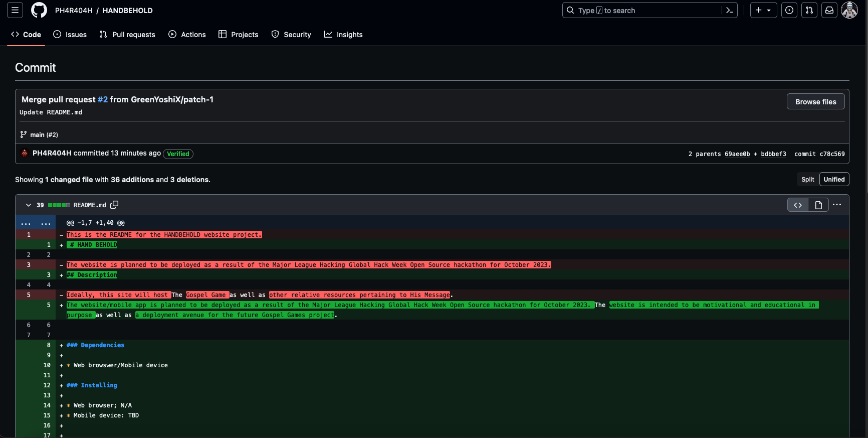Click the Browse files button

click(815, 102)
